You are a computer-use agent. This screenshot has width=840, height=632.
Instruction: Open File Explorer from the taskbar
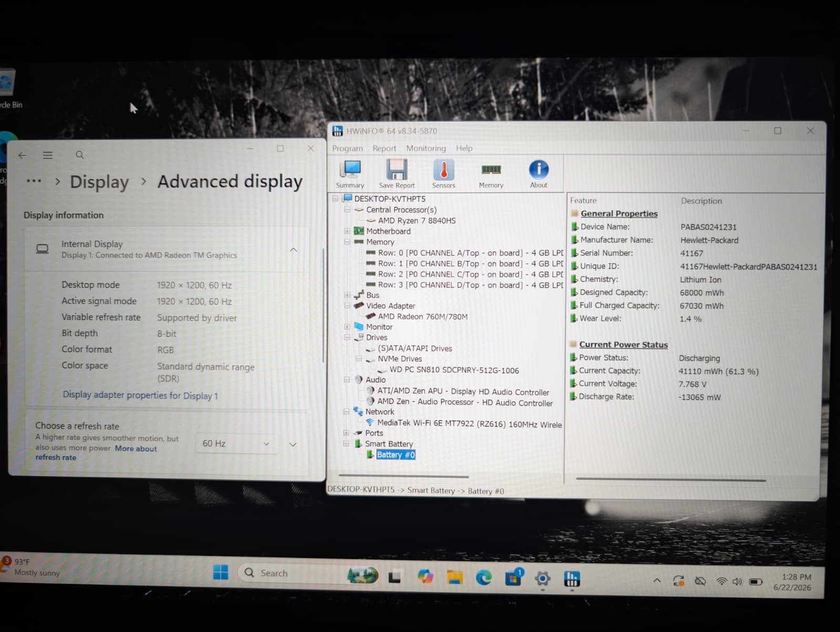point(455,577)
